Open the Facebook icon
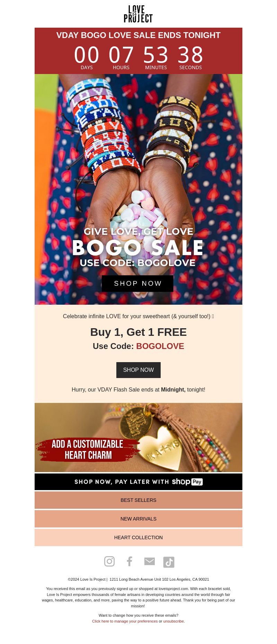Viewport: 277px width, 644px height. (129, 561)
